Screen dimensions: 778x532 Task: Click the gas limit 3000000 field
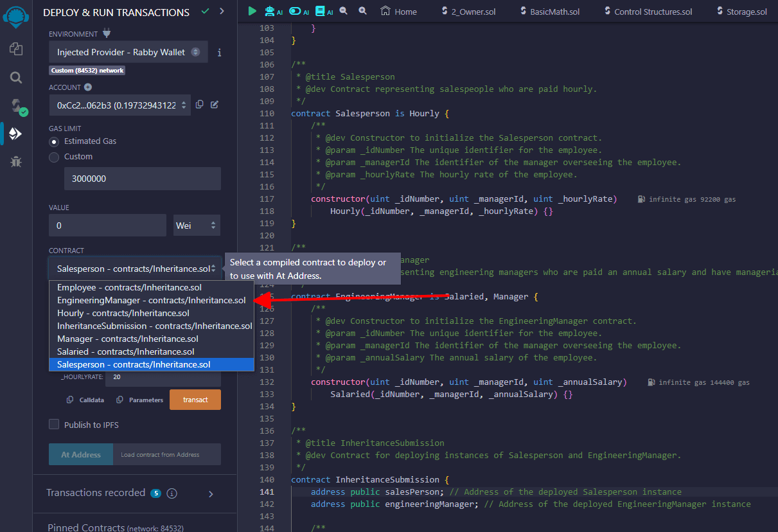pyautogui.click(x=143, y=179)
